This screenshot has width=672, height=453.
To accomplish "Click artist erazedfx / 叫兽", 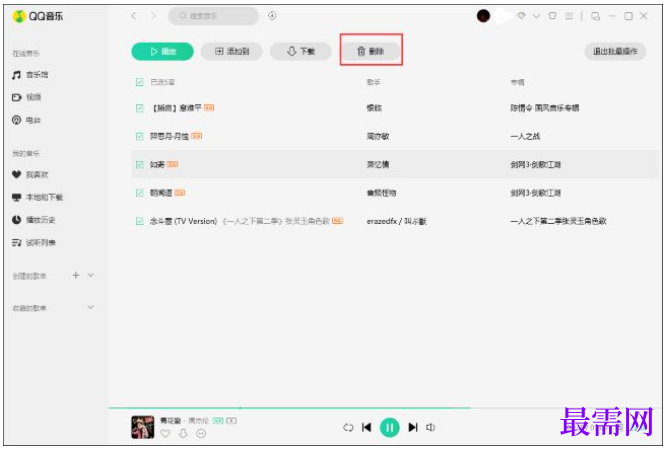I will pyautogui.click(x=396, y=221).
